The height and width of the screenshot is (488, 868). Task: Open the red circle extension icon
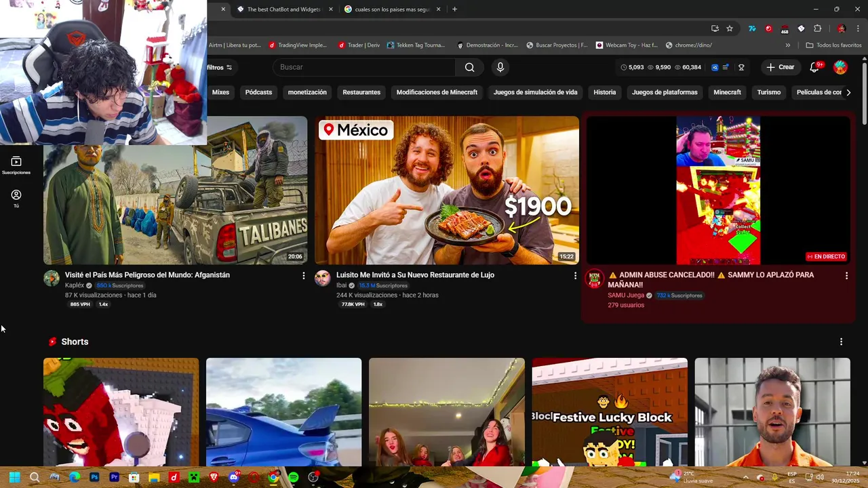768,28
